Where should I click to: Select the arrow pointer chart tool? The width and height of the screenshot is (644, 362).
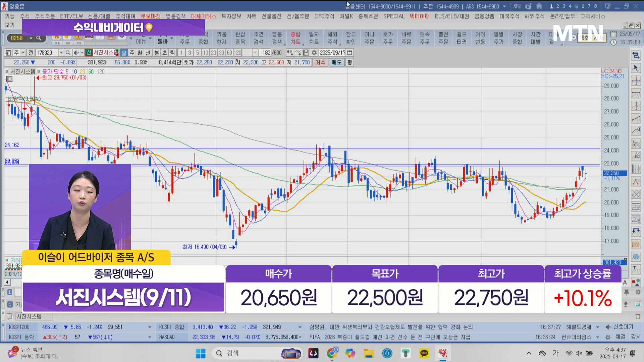point(636,68)
